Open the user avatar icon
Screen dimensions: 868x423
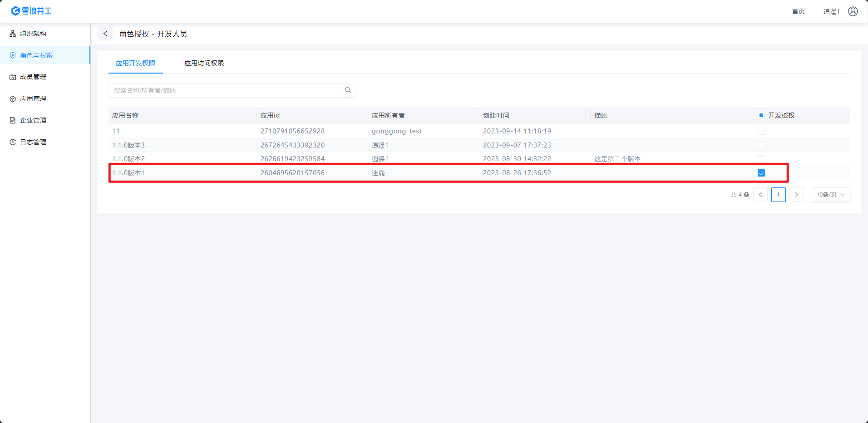pyautogui.click(x=853, y=11)
